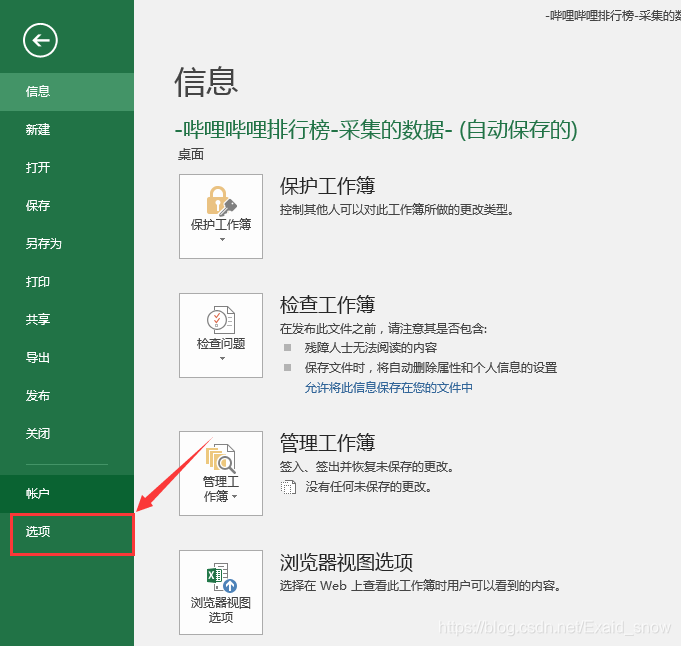Select the 导出 menu item
681x646 pixels.
click(67, 358)
